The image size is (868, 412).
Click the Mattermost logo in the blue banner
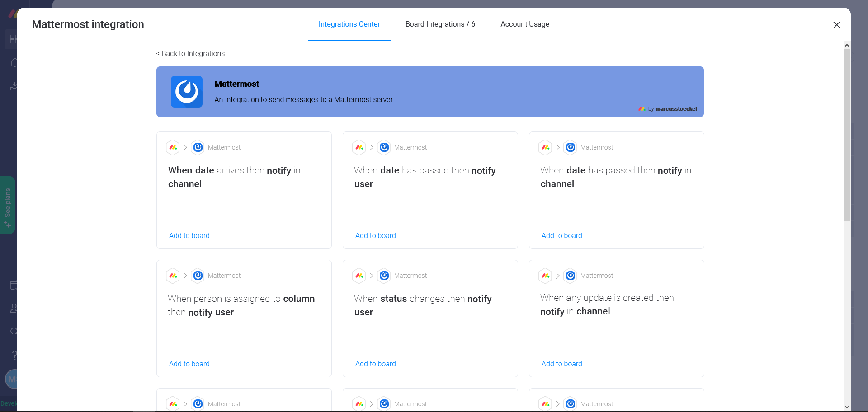186,92
